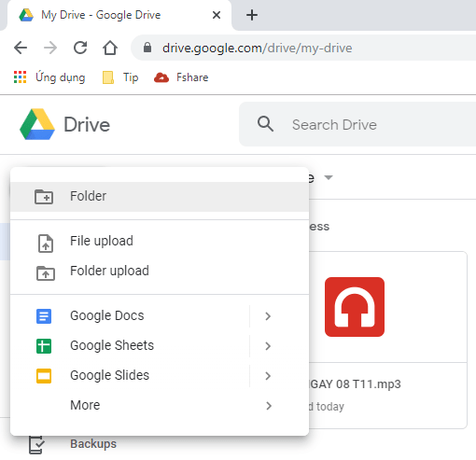Viewport: 476px width, 460px height.
Task: Click the blue Google Docs icon
Action: click(44, 316)
